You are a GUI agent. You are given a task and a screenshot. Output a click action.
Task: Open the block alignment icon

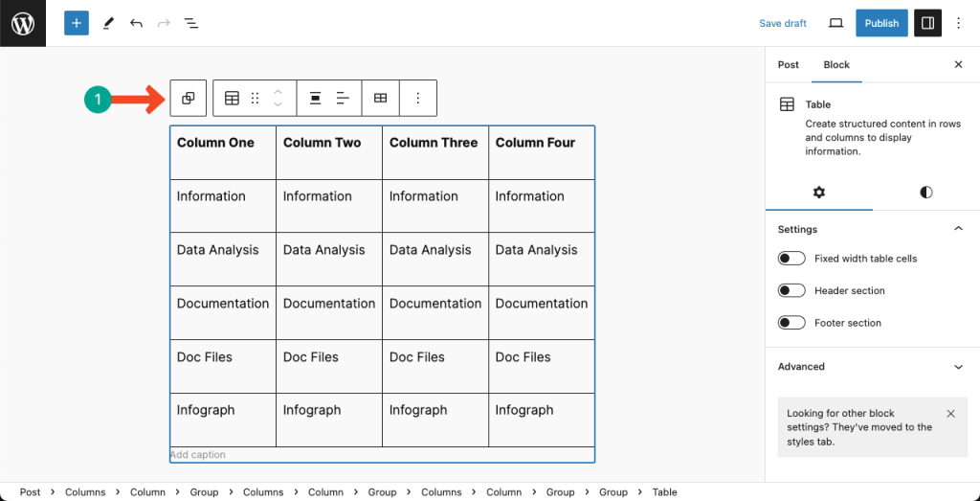pos(316,99)
